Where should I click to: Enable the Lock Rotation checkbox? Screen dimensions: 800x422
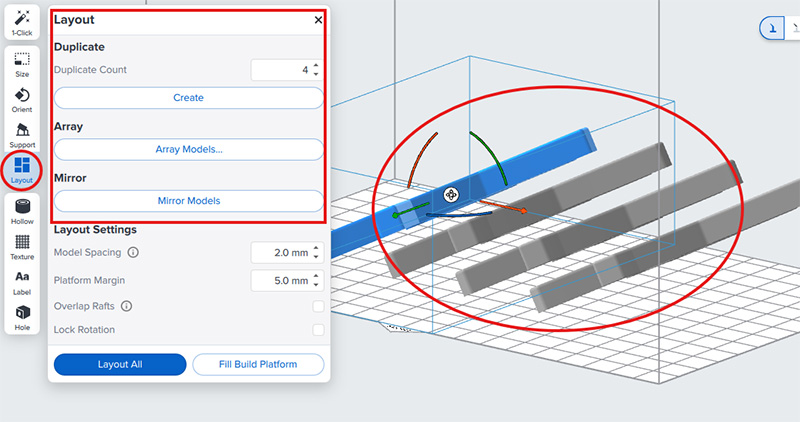318,330
